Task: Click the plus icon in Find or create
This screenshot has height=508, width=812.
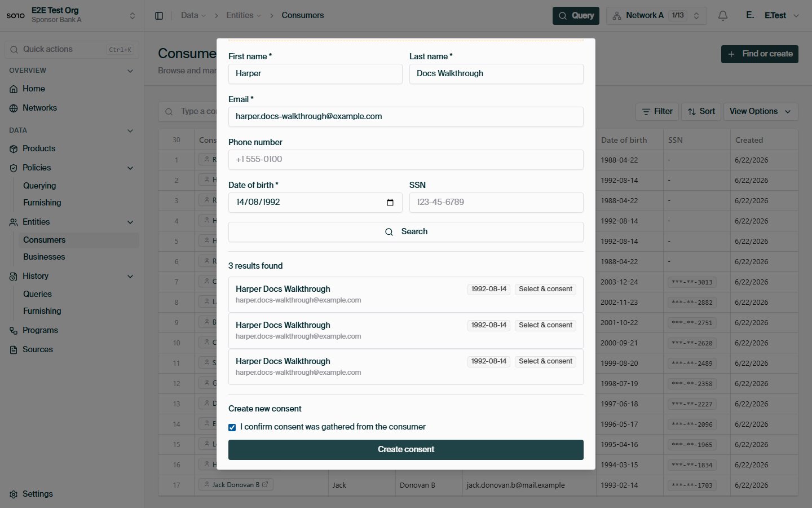Action: pyautogui.click(x=731, y=54)
